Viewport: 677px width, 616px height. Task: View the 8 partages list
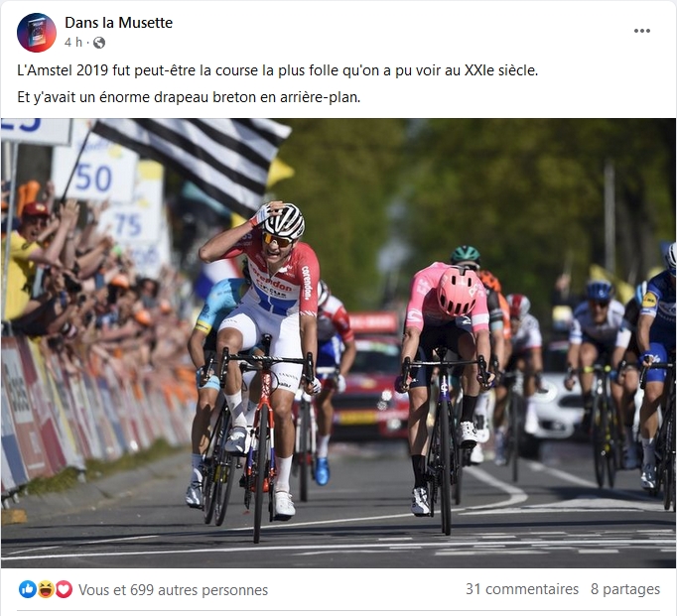click(x=625, y=589)
